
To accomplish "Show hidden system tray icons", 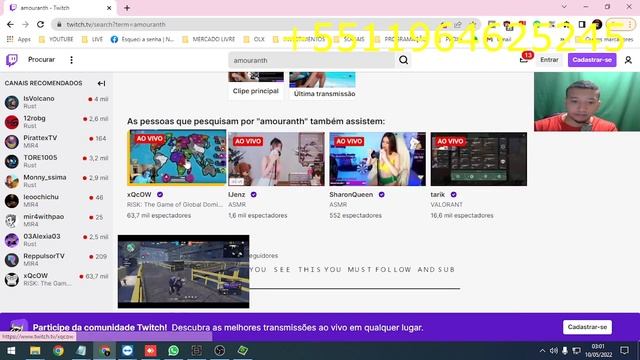I will pyautogui.click(x=542, y=351).
